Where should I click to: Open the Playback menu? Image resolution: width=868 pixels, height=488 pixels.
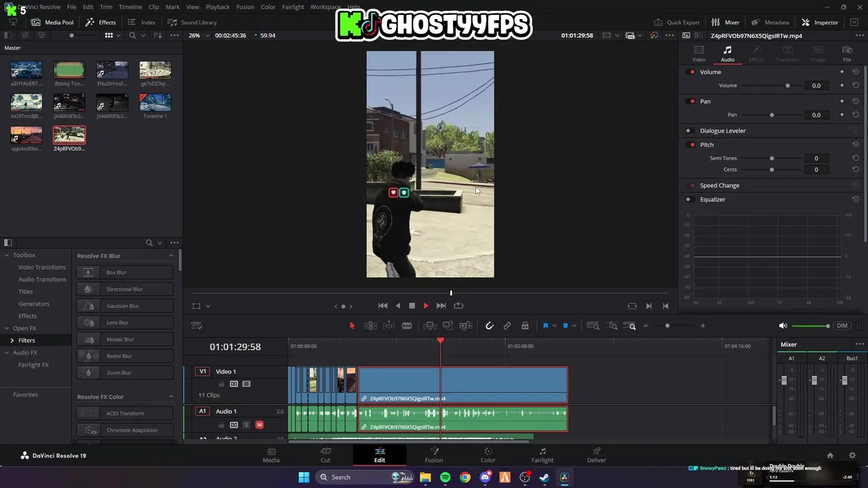point(218,7)
